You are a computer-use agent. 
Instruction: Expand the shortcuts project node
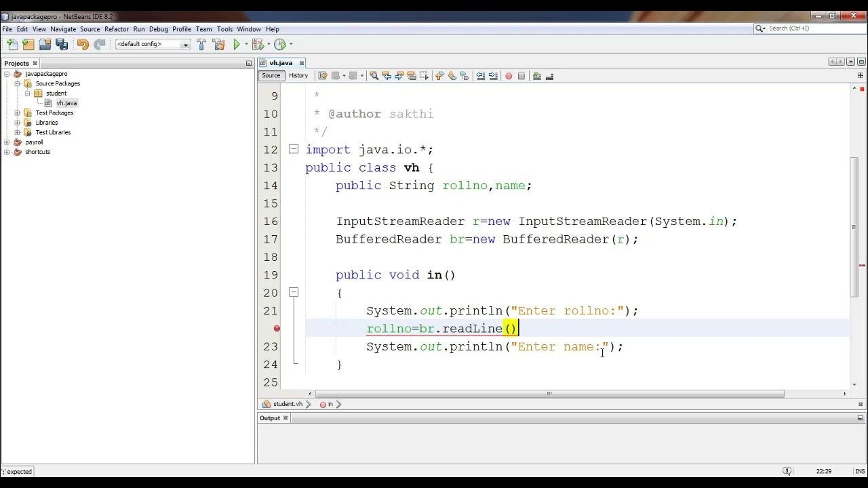(7, 152)
